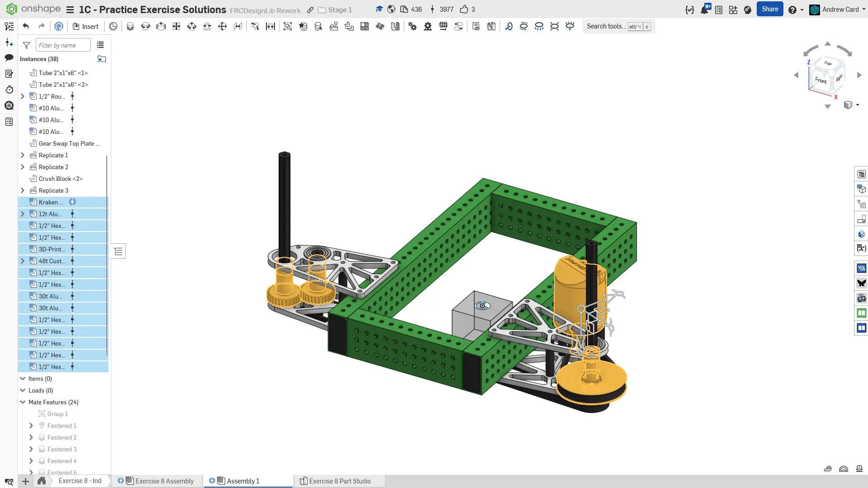Expand the Replicate 1 tree item

pos(23,155)
